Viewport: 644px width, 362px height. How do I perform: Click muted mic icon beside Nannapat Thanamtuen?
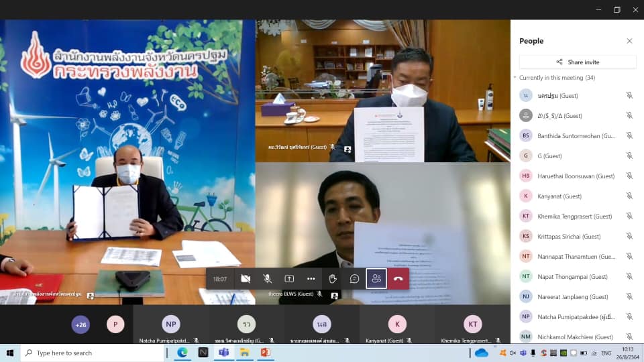tap(629, 257)
